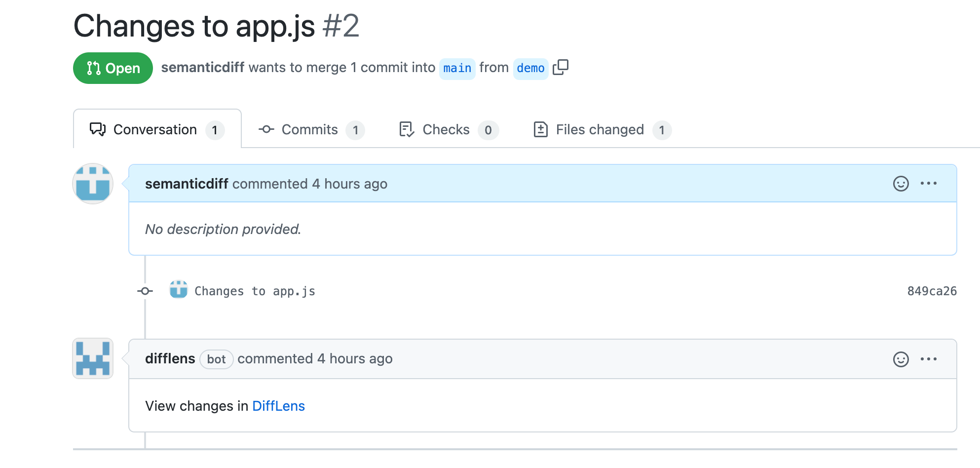Click the commit node icon on timeline

[x=145, y=291]
